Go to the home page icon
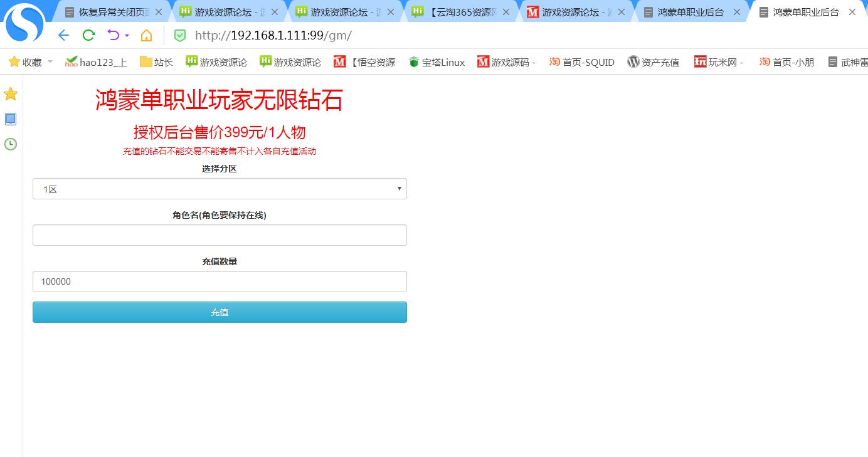This screenshot has height=457, width=868. pyautogui.click(x=146, y=36)
